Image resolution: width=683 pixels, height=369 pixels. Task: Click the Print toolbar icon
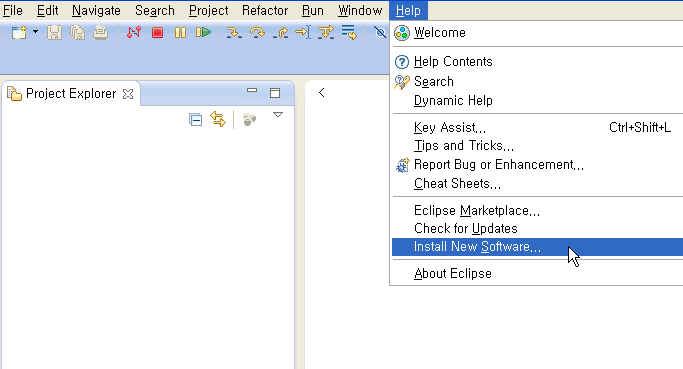(101, 33)
